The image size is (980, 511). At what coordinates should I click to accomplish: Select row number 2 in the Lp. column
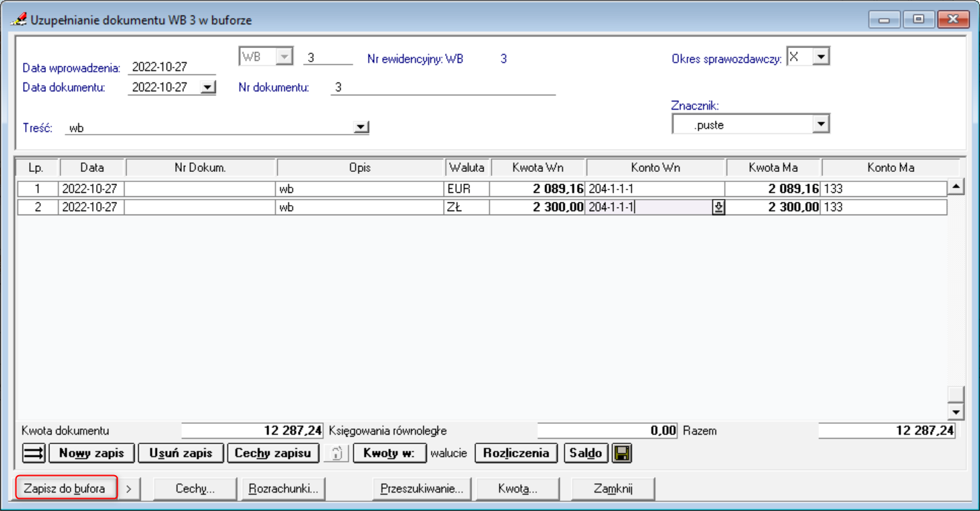pyautogui.click(x=38, y=208)
